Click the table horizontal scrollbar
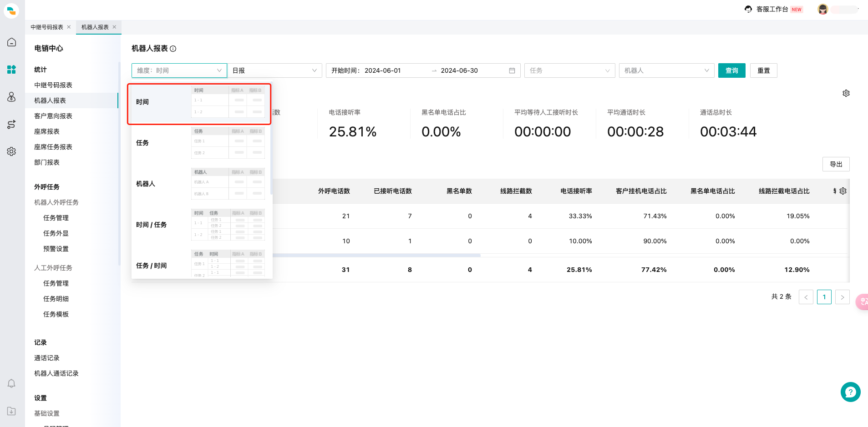 (x=376, y=256)
